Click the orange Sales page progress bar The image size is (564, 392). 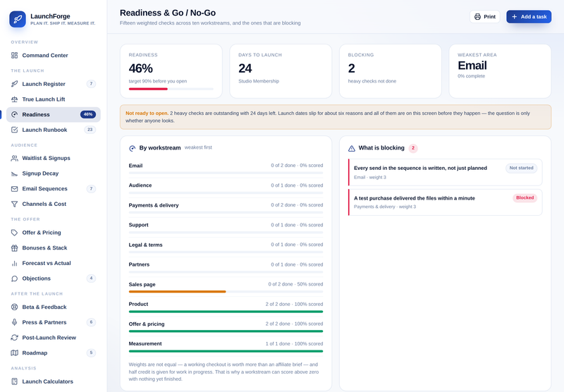point(178,292)
